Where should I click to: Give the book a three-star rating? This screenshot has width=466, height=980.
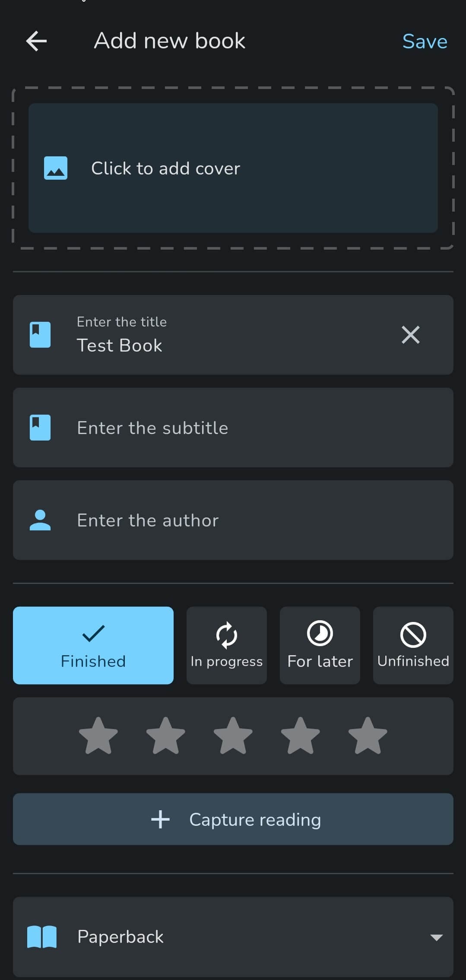pyautogui.click(x=233, y=736)
